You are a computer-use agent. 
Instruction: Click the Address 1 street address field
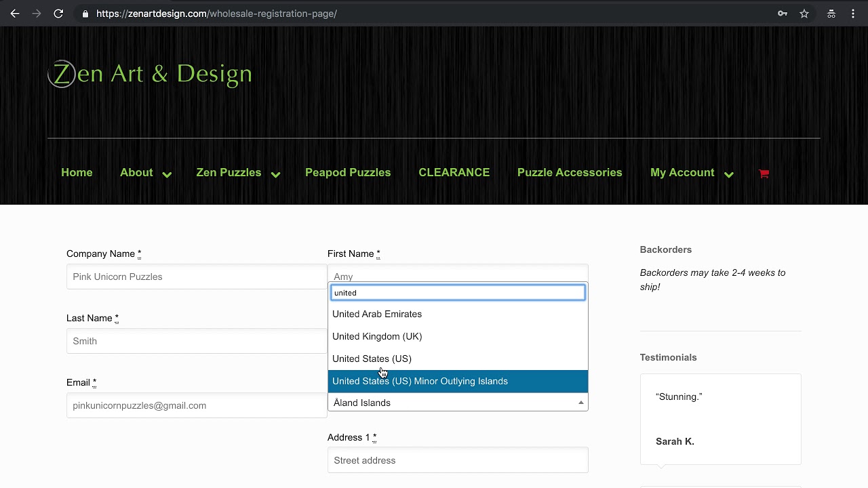coord(458,460)
